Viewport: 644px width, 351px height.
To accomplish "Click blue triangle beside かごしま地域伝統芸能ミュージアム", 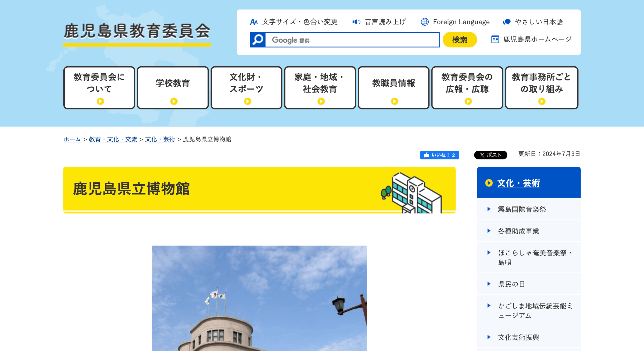I will point(489,305).
